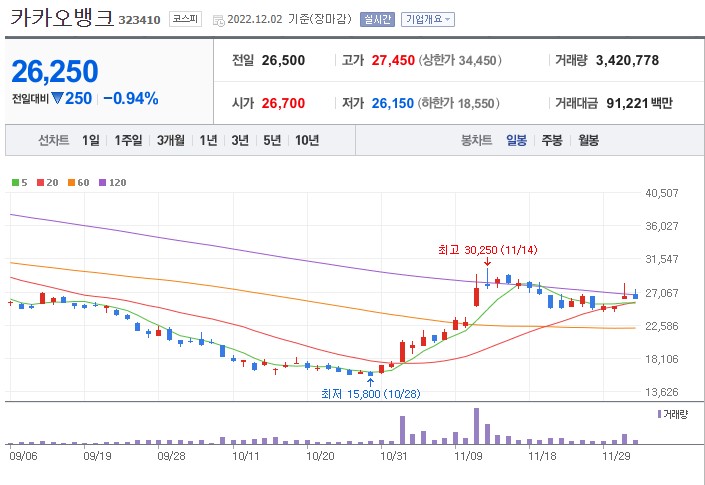Click the previous close value 26,500
This screenshot has width=705, height=485.
(x=283, y=60)
